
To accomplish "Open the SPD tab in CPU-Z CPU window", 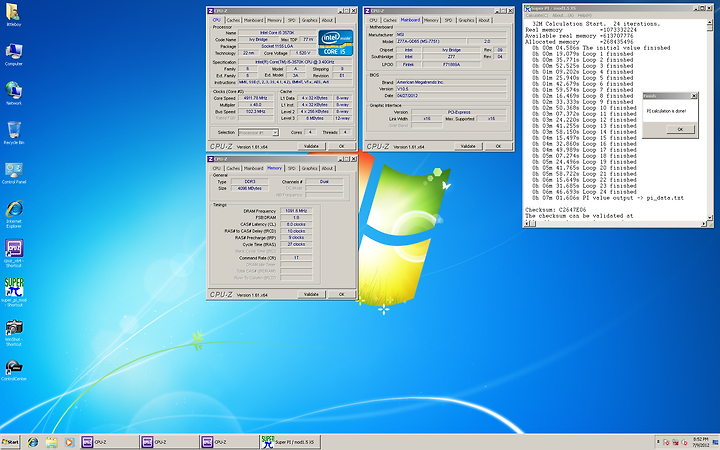I will (292, 20).
